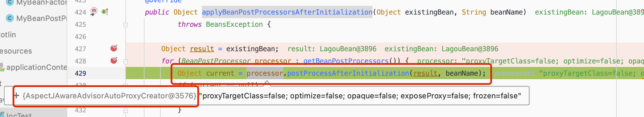Open the IocTest item in project tree
The height and width of the screenshot is (117, 644).
19,115
